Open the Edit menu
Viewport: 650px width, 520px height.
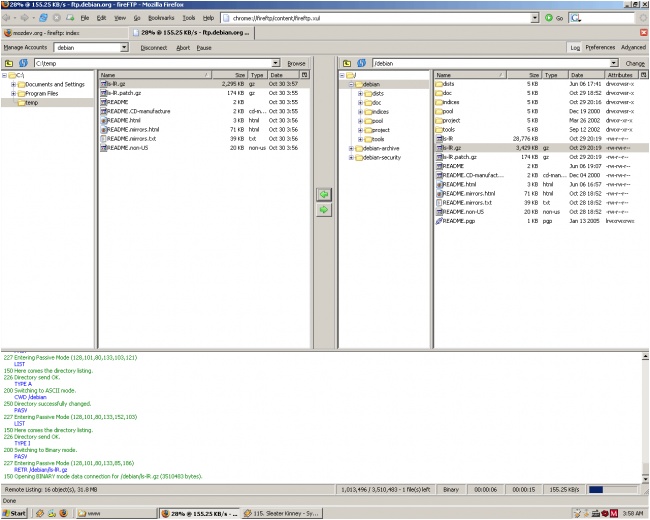[x=101, y=18]
